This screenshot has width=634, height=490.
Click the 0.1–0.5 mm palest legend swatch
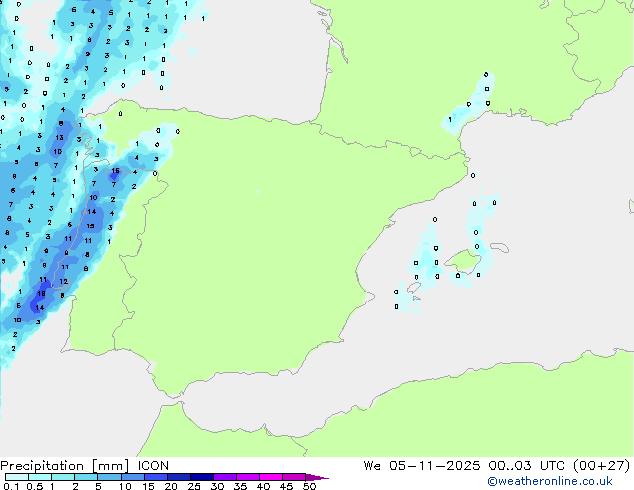17,477
